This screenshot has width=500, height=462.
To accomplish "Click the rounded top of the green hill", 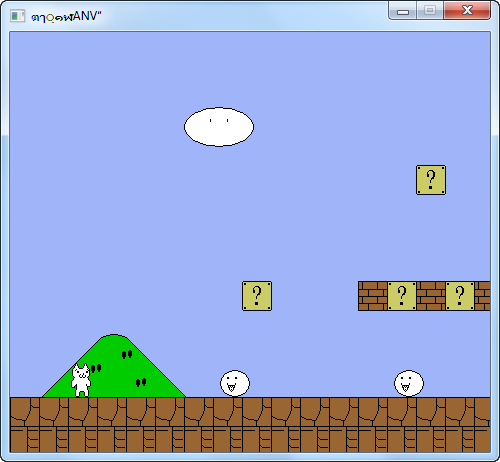I will coord(114,337).
